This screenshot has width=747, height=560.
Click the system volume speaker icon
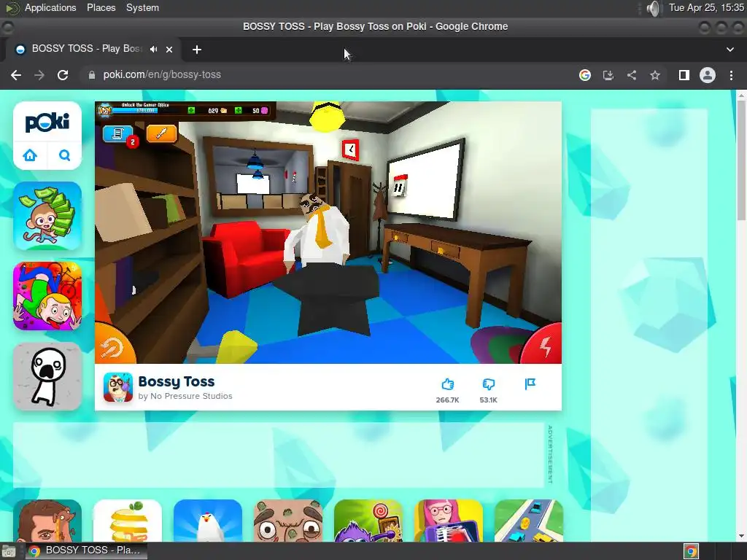click(x=654, y=8)
